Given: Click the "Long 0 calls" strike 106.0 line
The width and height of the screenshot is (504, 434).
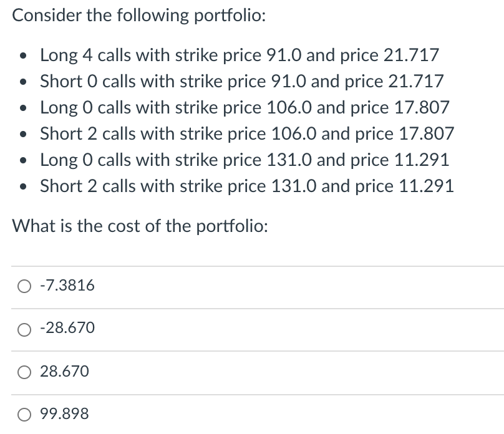Looking at the screenshot, I should click(245, 107).
